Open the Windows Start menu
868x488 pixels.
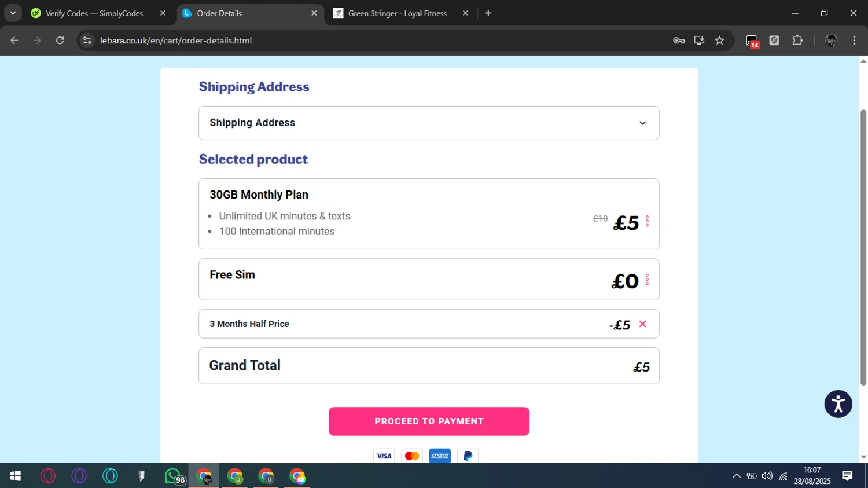click(16, 476)
